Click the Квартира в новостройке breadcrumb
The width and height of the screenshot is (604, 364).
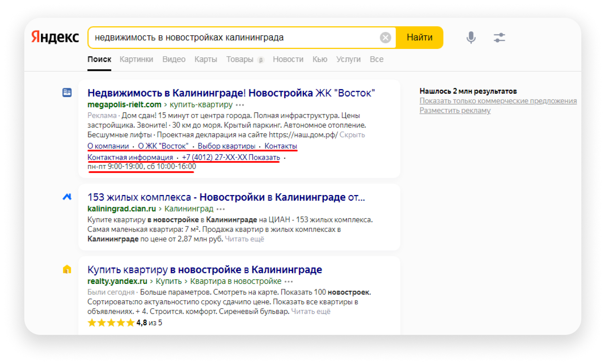tap(236, 281)
